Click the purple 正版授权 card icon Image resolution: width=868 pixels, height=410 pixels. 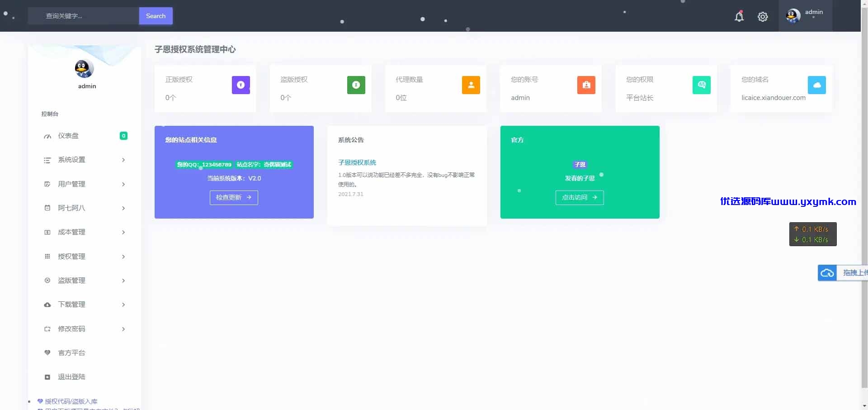[241, 85]
